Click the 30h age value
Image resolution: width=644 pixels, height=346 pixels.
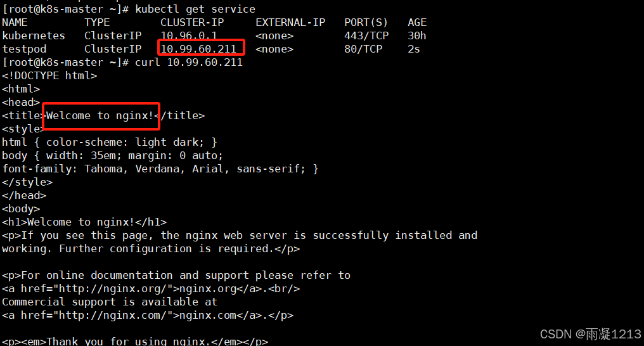click(417, 35)
